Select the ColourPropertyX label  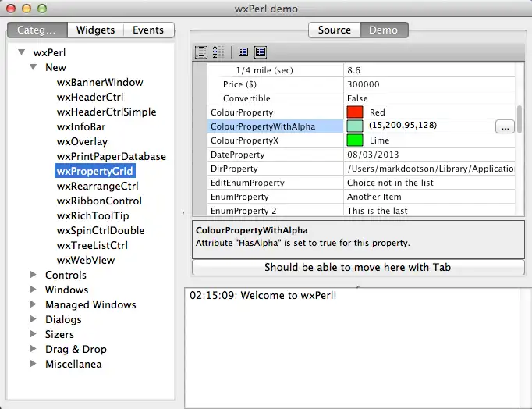[x=244, y=140]
